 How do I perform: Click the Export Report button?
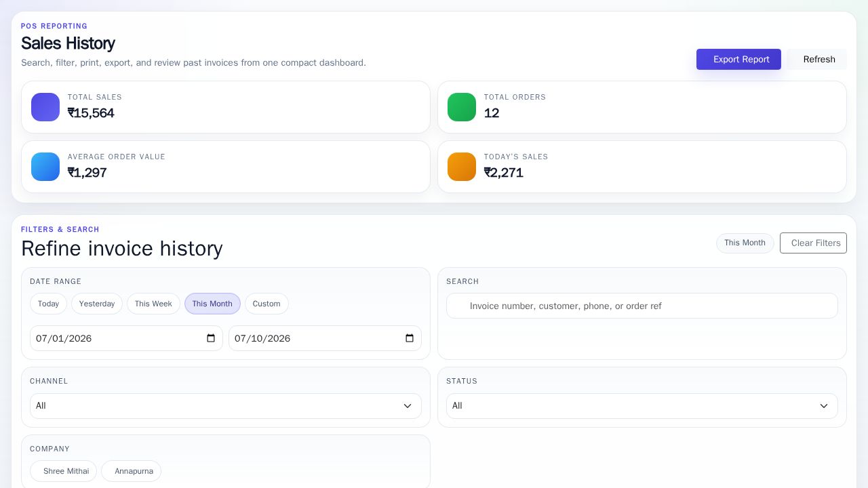(x=738, y=59)
